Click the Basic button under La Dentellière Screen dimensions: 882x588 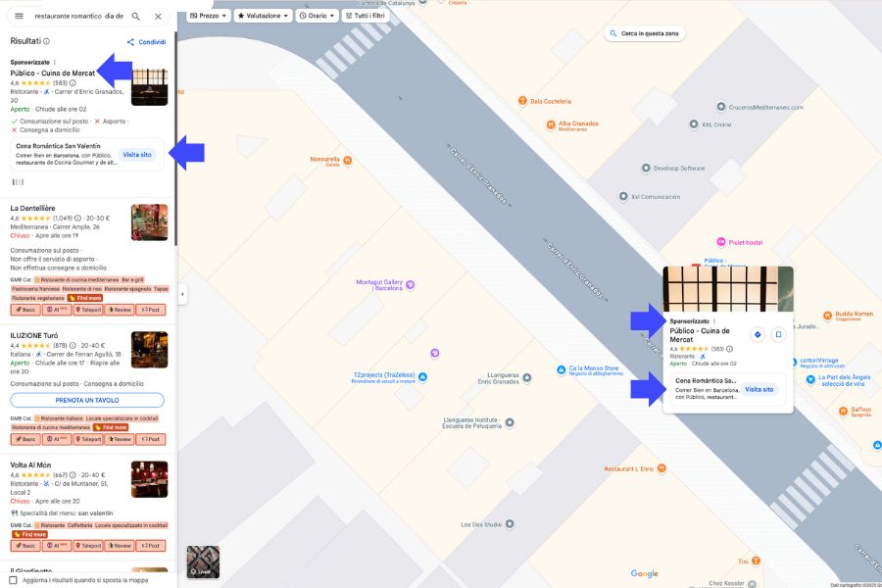pos(25,310)
